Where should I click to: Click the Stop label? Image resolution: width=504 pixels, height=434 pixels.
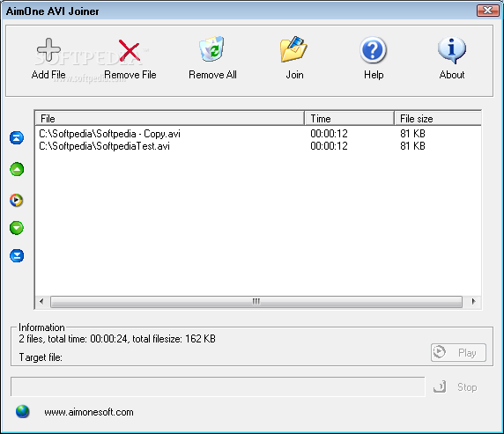coord(467,387)
